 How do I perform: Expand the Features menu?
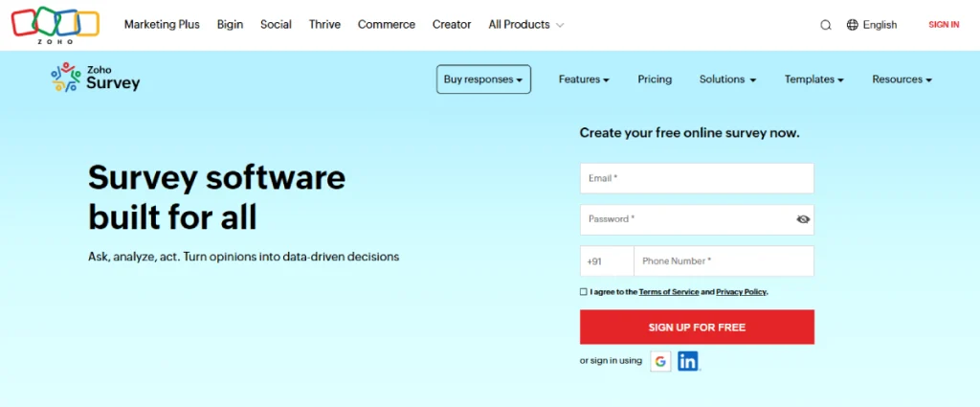[x=584, y=79]
